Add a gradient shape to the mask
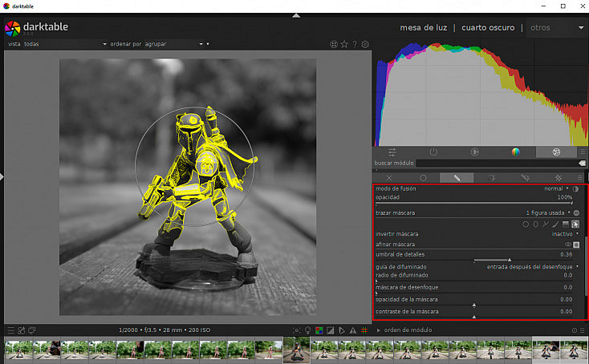This screenshot has height=364, width=589. point(566,224)
